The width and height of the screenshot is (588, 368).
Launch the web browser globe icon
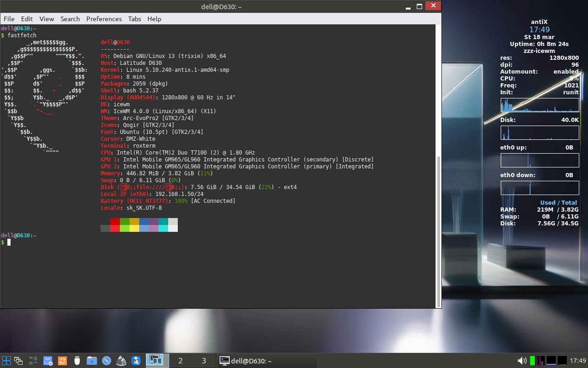pos(106,361)
